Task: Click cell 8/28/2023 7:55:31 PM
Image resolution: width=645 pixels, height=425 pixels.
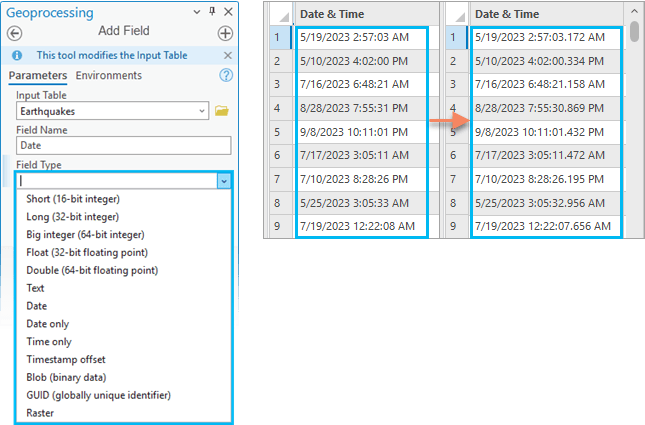Action: pos(362,108)
